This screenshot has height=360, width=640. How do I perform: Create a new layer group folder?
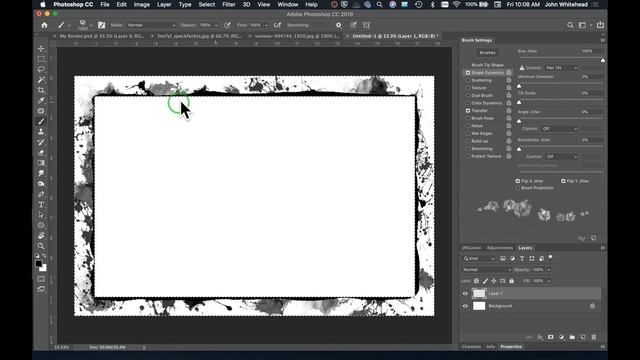coord(572,337)
